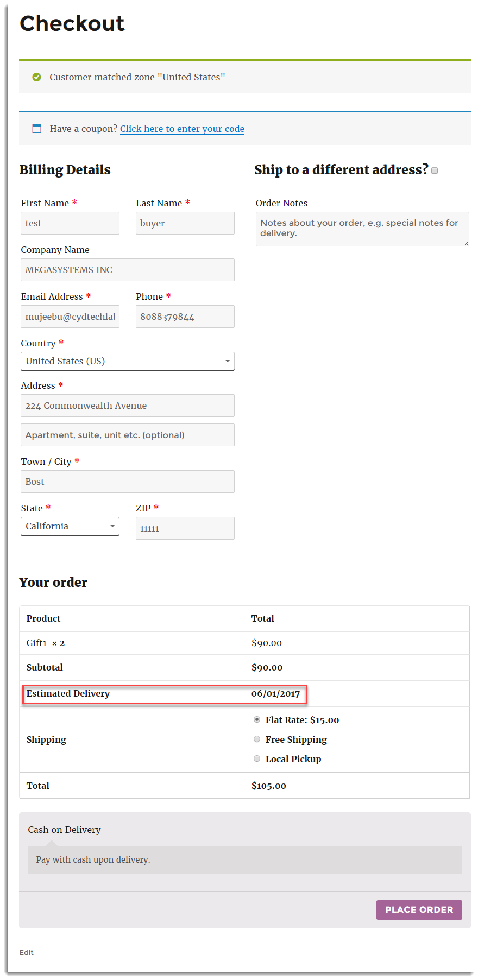Click the green checkmark success icon

[x=37, y=77]
